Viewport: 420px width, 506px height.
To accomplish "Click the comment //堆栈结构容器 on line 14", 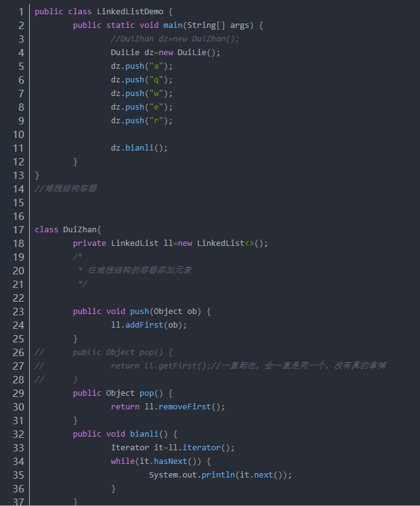I will point(66,188).
